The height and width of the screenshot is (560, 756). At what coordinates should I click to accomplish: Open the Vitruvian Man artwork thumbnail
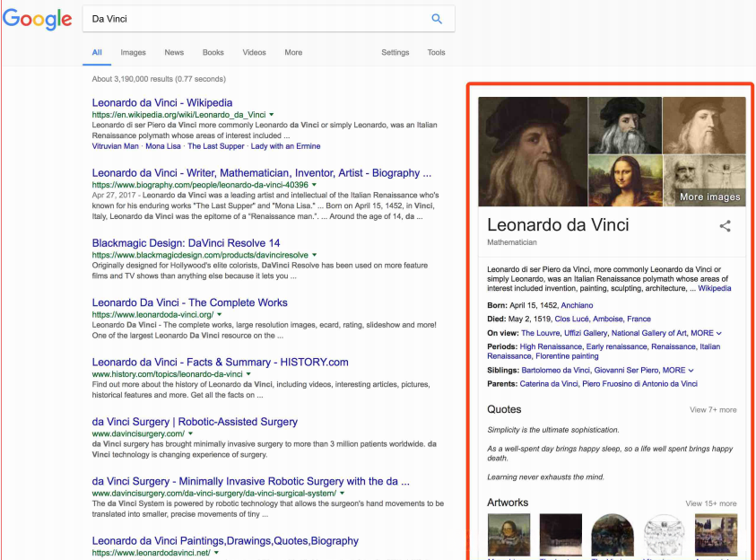click(665, 535)
